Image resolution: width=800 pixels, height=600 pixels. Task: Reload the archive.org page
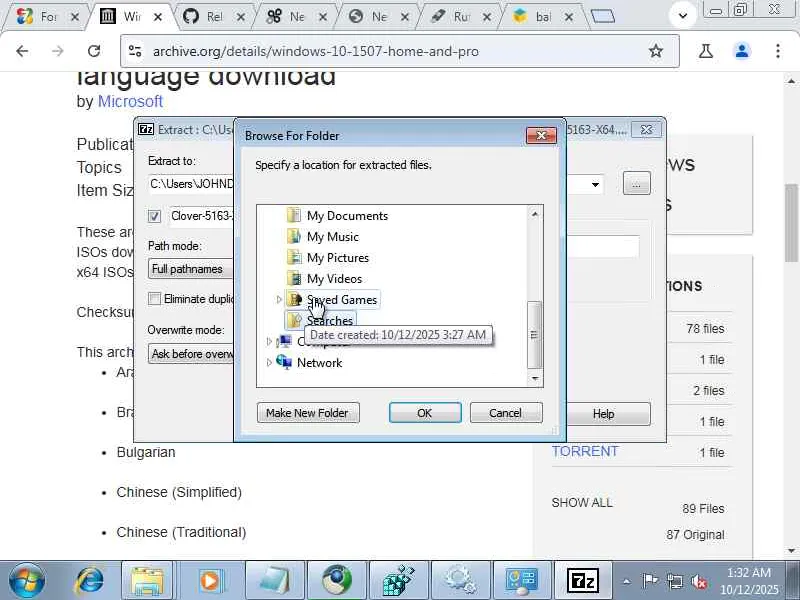click(x=94, y=51)
